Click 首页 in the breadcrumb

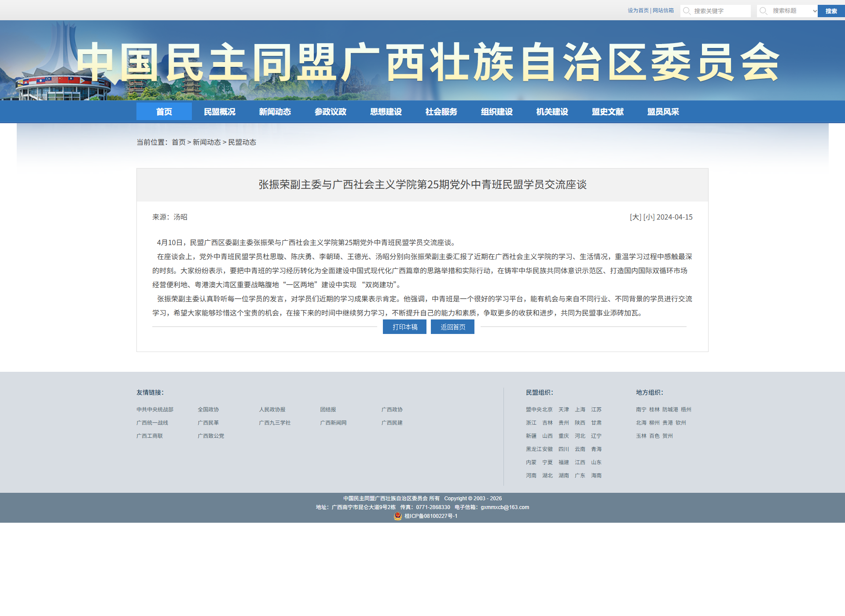click(x=179, y=142)
